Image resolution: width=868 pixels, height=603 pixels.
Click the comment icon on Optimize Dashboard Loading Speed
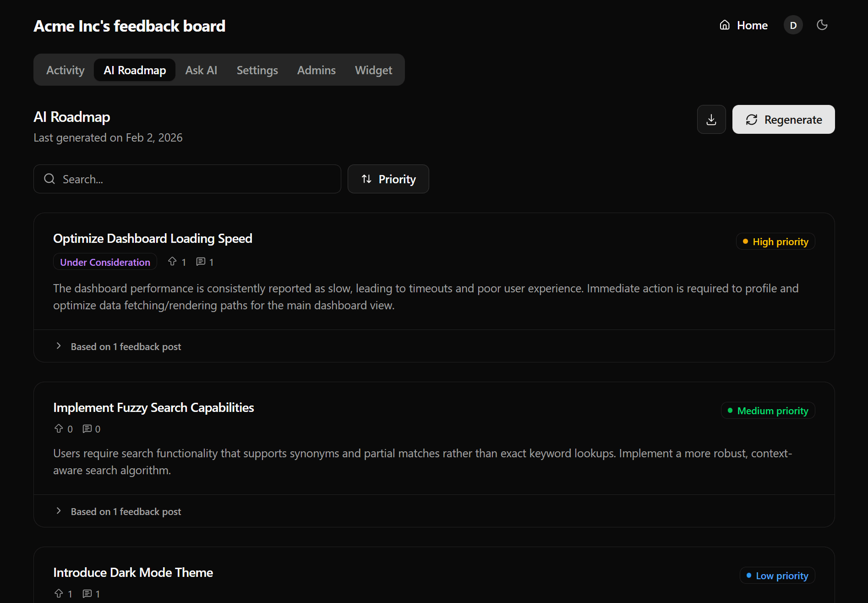tap(201, 262)
